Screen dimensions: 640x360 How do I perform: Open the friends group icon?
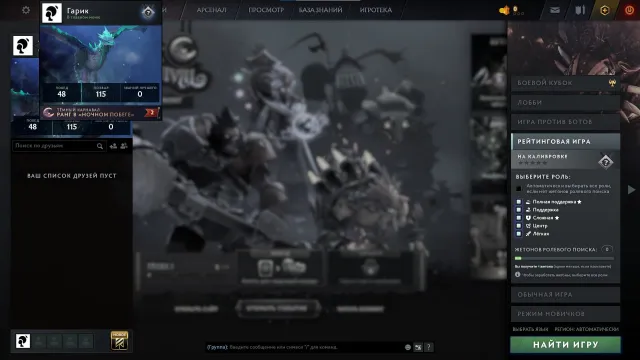coord(124,146)
